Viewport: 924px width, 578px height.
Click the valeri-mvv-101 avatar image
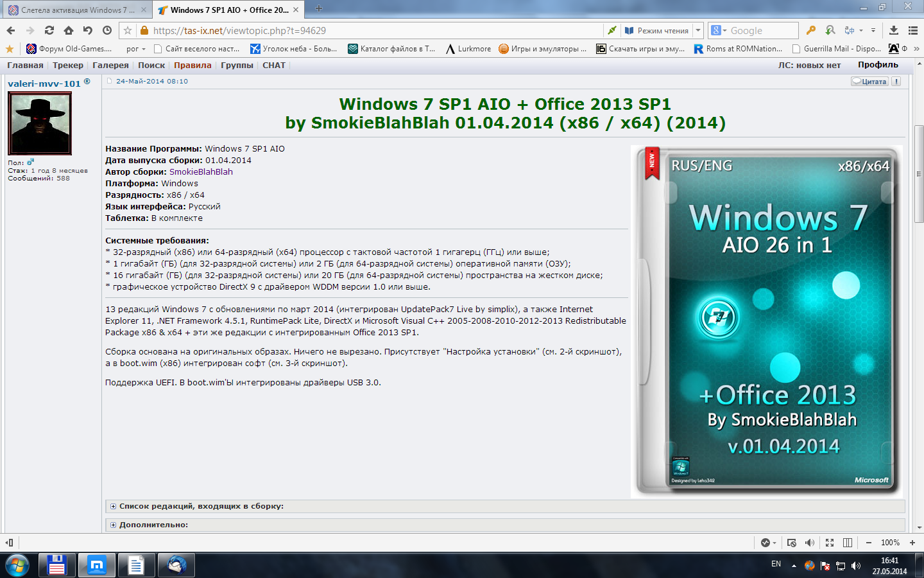40,123
